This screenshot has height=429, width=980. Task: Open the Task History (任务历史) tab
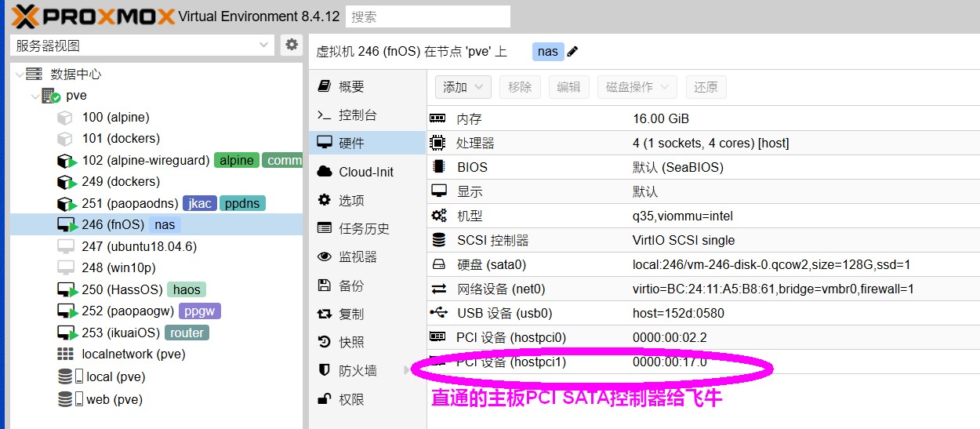(367, 228)
